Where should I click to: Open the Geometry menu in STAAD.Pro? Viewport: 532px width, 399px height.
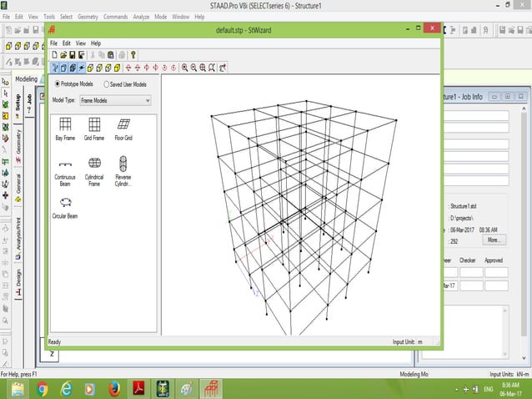[87, 16]
